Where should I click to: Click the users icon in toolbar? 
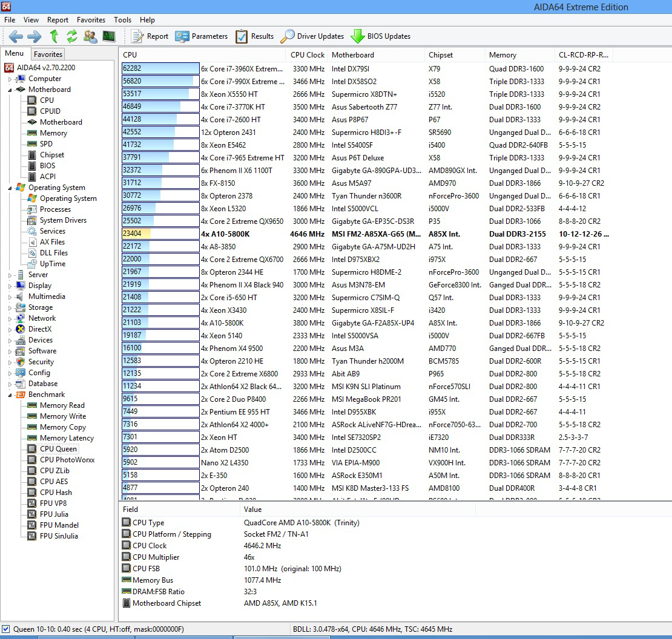click(x=90, y=36)
